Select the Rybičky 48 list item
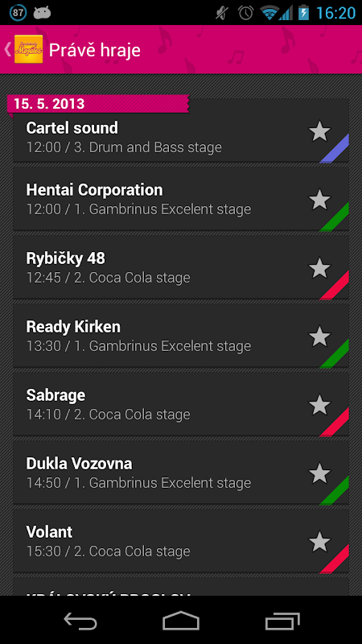The image size is (362, 644). [x=181, y=267]
